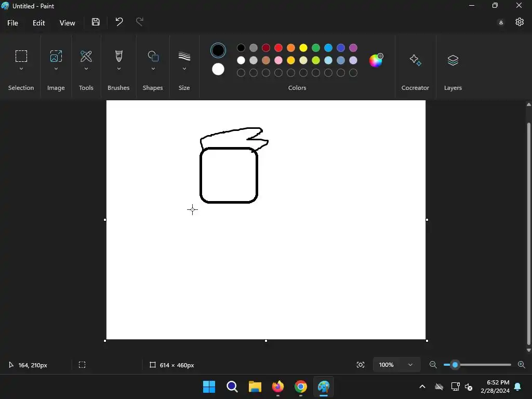Select Color 2 white background circle
This screenshot has width=532, height=399.
[218, 69]
